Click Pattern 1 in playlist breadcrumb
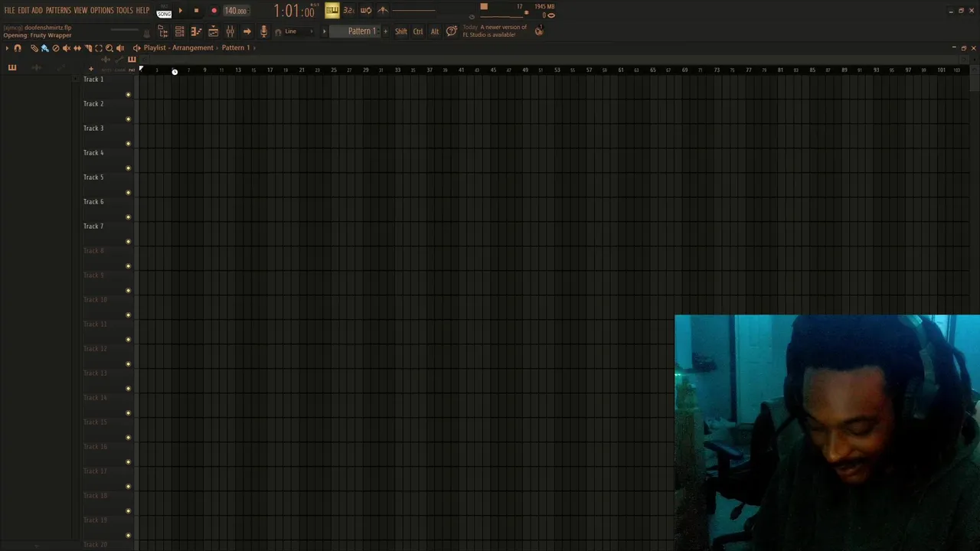 (x=236, y=48)
